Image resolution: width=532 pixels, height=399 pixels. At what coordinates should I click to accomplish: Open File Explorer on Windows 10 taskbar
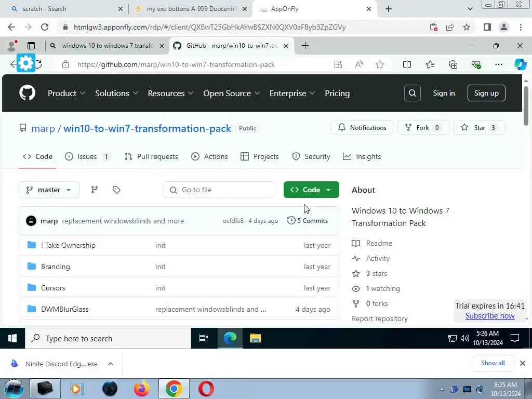[x=255, y=338]
